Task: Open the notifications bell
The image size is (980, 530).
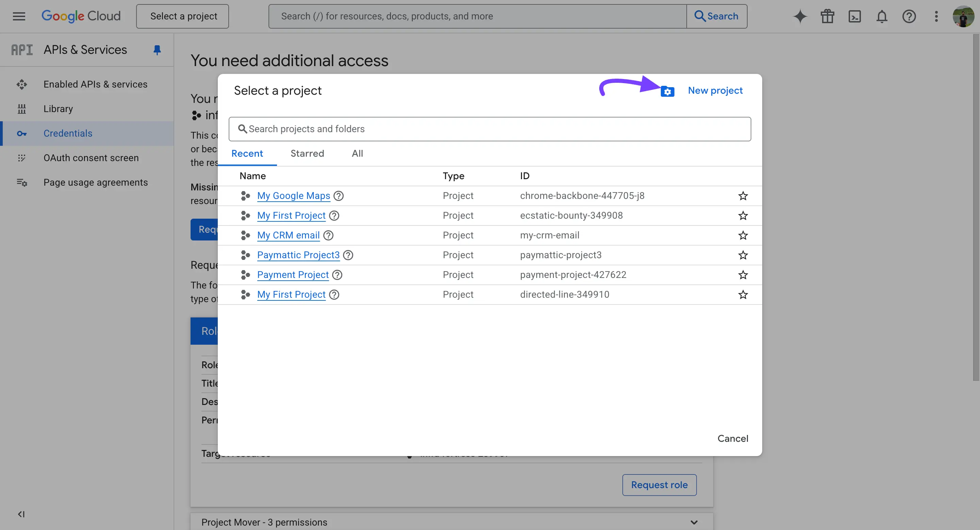Action: [x=882, y=16]
